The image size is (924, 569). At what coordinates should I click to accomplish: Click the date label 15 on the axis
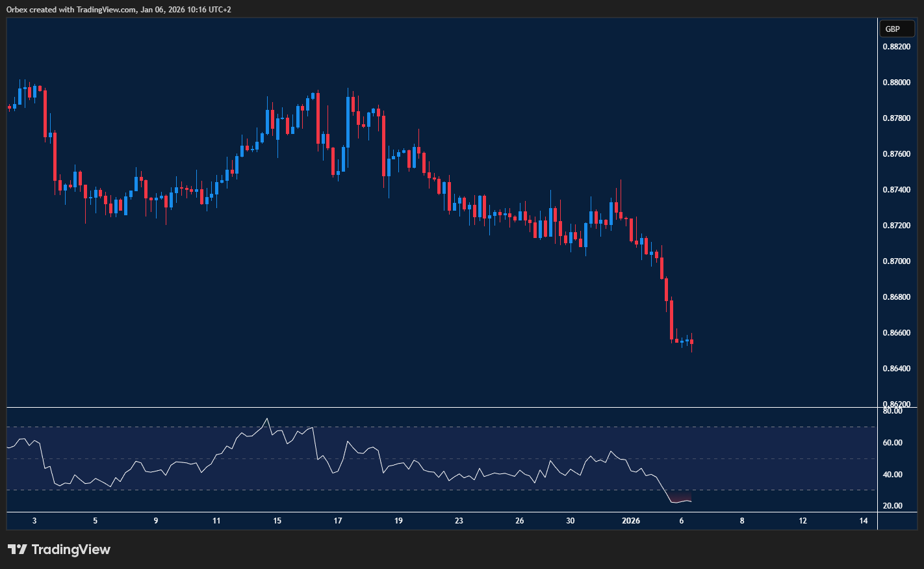[277, 521]
